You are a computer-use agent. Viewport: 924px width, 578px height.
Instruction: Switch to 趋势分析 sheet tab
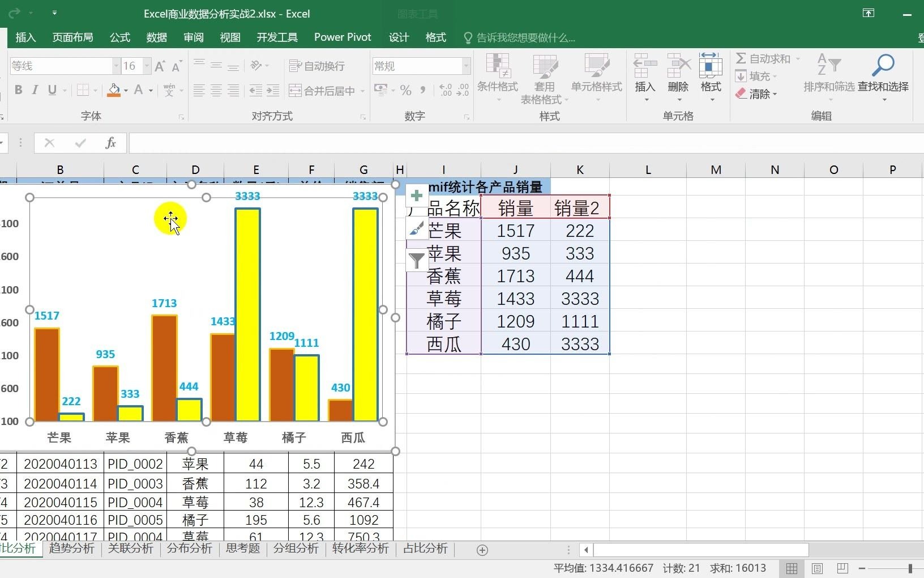tap(72, 549)
